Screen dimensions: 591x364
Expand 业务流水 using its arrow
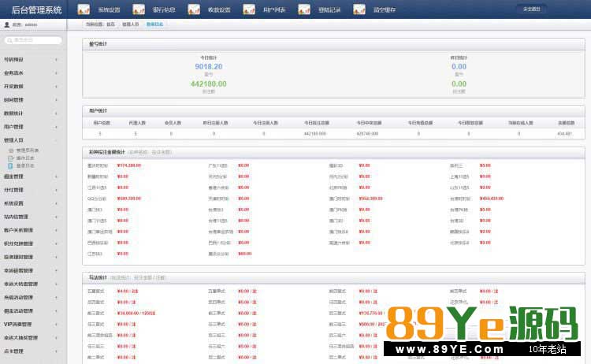tap(56, 73)
